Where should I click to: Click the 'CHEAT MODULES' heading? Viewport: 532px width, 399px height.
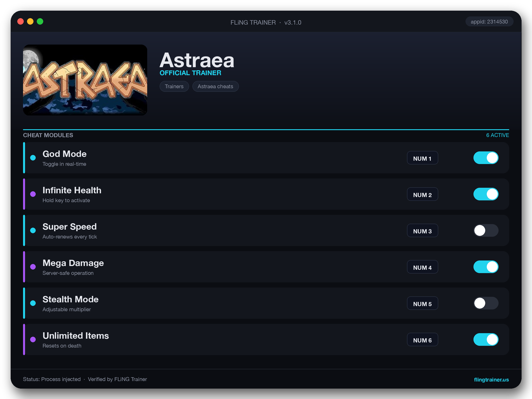(48, 135)
